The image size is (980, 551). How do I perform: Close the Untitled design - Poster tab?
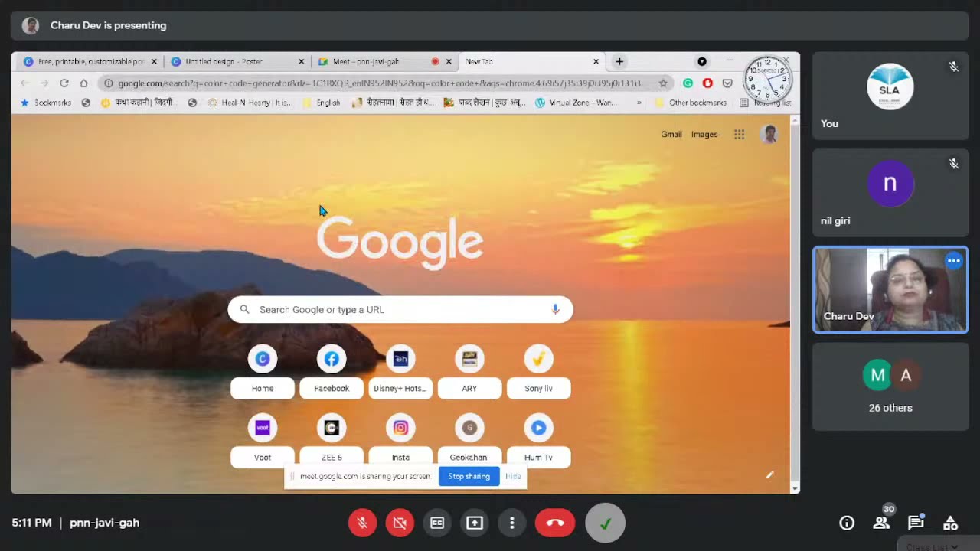301,61
